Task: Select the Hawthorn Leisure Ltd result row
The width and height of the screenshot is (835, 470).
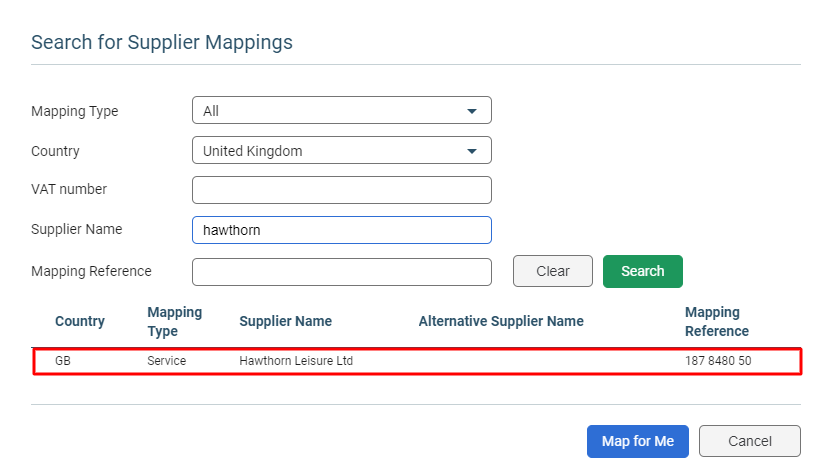Action: point(418,361)
